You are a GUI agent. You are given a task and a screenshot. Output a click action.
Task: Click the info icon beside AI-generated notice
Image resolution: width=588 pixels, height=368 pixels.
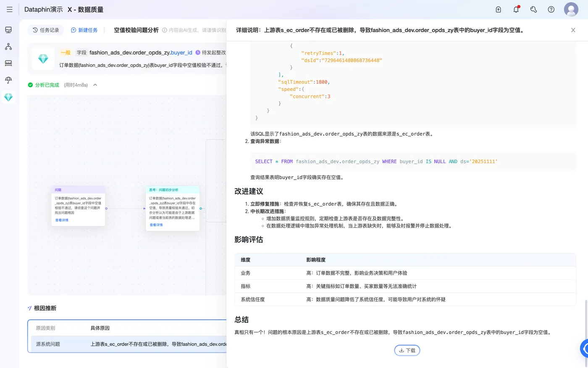coord(165,30)
